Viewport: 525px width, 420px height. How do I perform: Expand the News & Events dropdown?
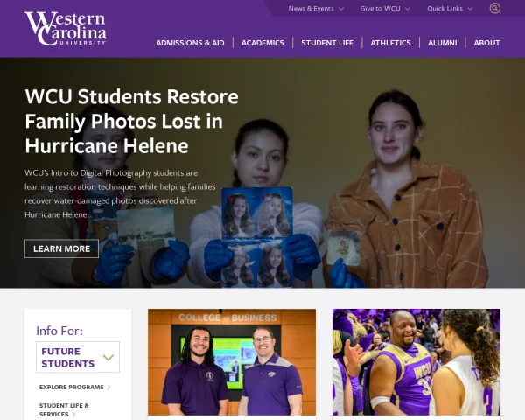316,9
